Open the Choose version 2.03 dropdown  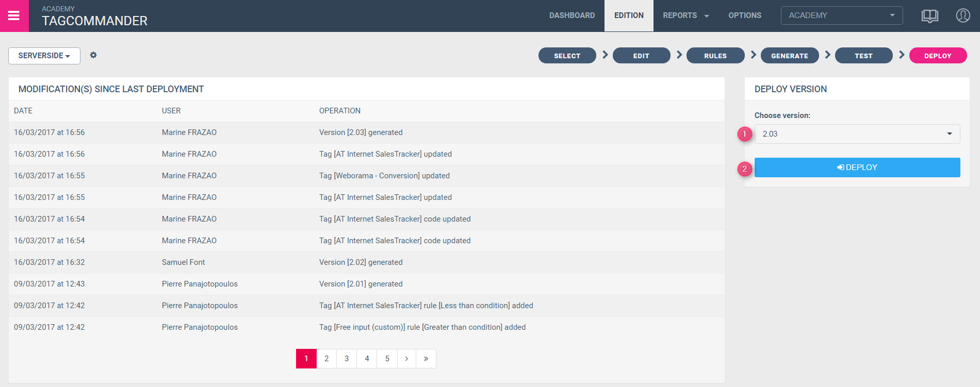pyautogui.click(x=857, y=134)
